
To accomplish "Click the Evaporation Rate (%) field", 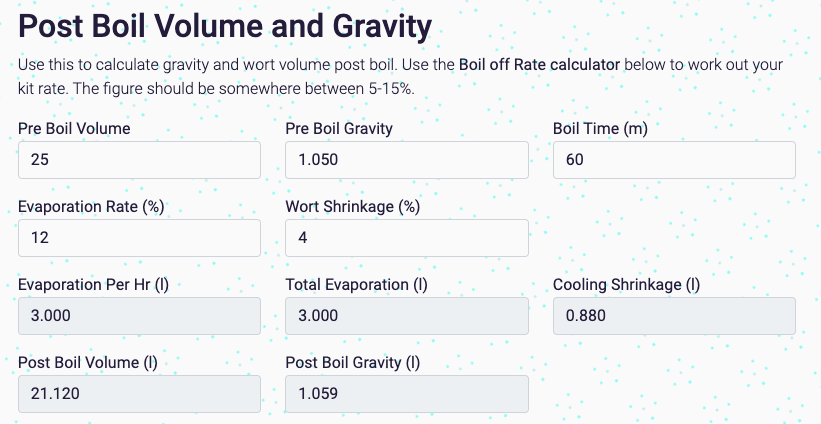I will (139, 238).
